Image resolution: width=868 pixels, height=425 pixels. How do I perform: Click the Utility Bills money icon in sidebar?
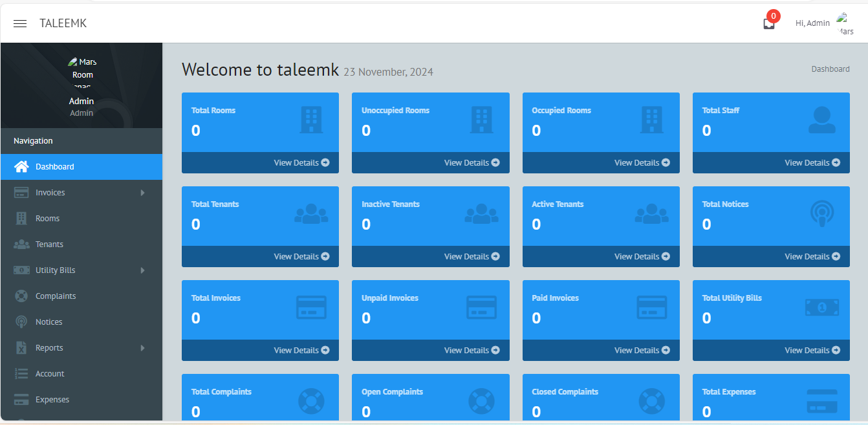(21, 270)
